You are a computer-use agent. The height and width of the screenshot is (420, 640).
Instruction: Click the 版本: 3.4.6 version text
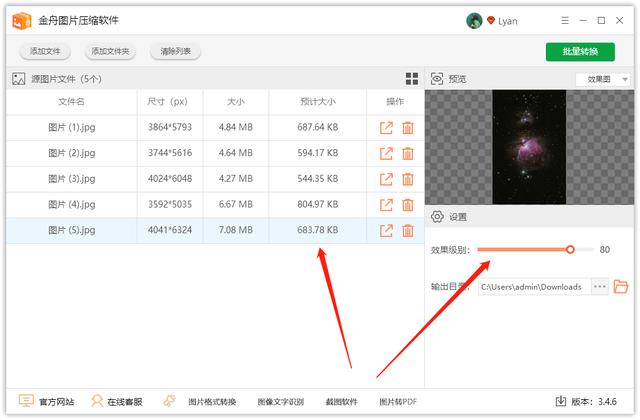coord(594,402)
